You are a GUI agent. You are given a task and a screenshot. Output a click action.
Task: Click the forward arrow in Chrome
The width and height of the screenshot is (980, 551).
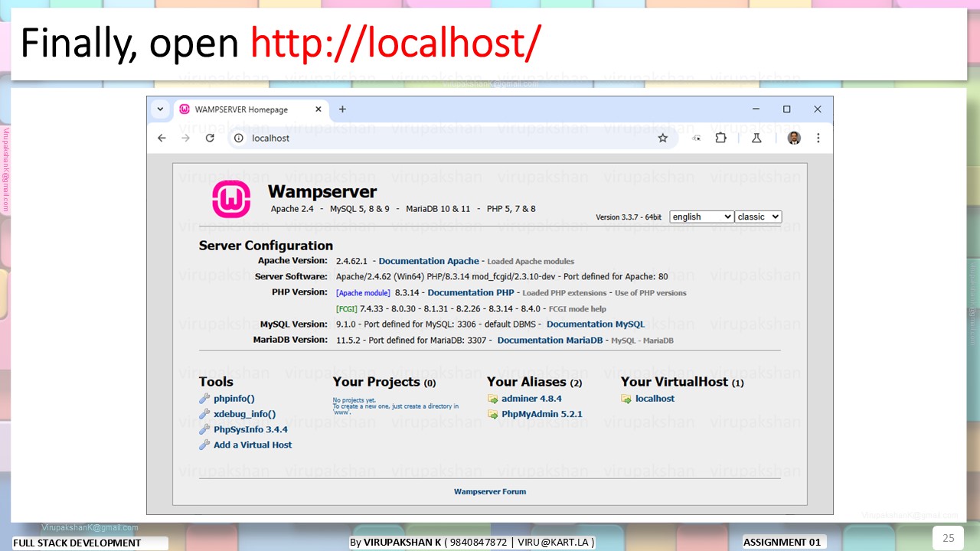pos(185,139)
